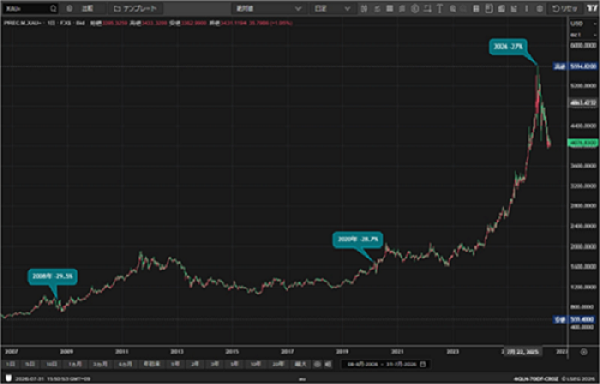Select the 2年 range button
600x384 pixels.
pos(195,364)
